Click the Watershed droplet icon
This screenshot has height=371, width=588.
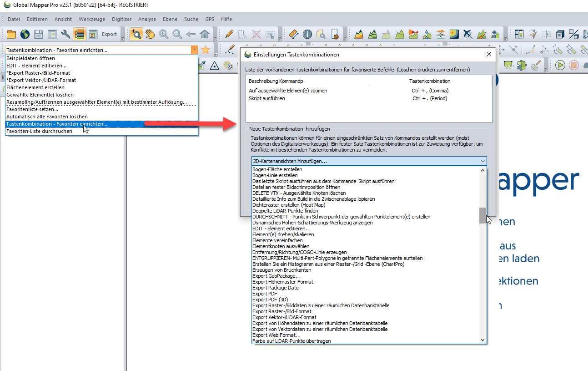427,34
